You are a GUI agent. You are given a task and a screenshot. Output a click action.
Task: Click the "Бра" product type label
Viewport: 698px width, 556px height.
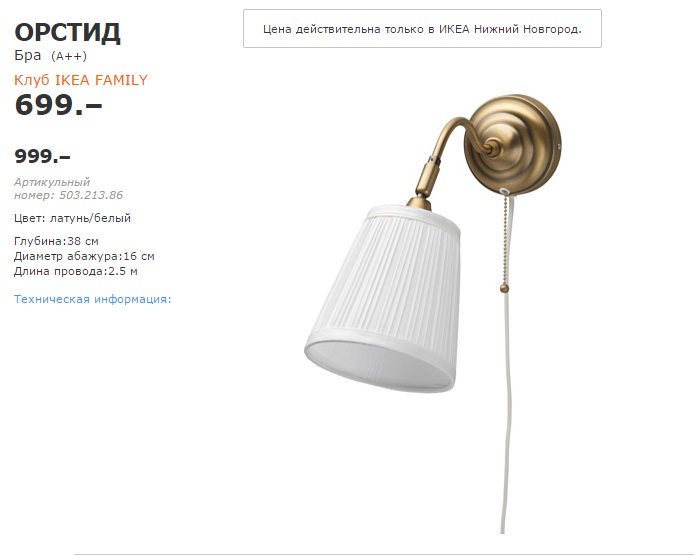click(28, 55)
